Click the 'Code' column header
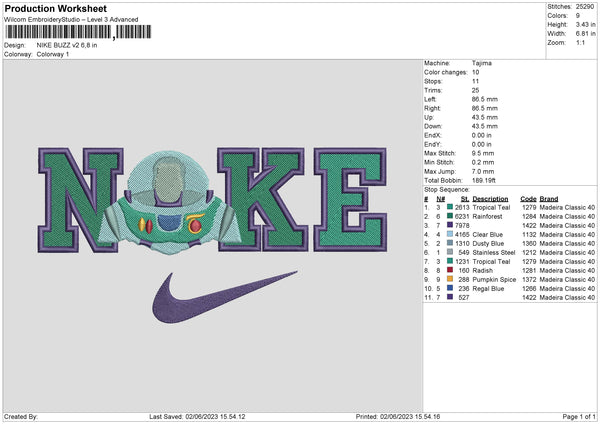 click(x=528, y=199)
